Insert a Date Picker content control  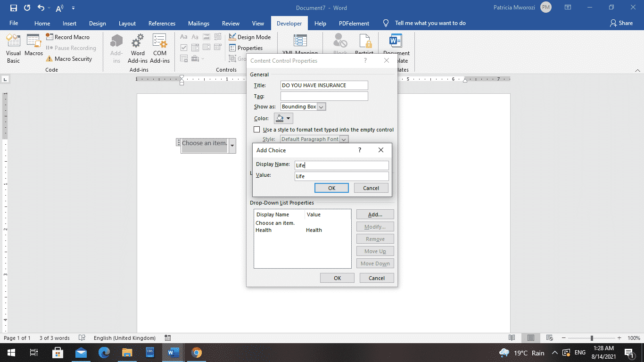click(x=217, y=47)
